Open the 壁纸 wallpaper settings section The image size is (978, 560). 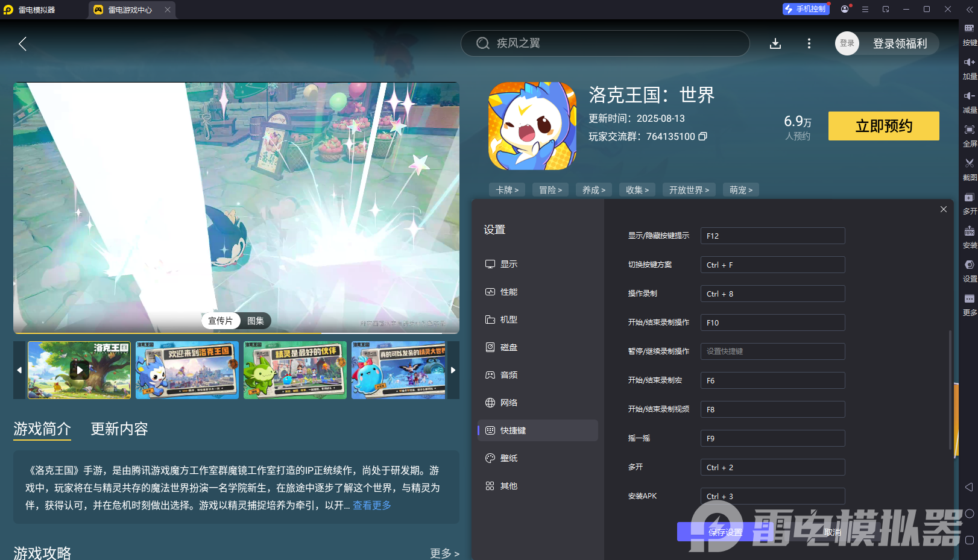pos(508,458)
